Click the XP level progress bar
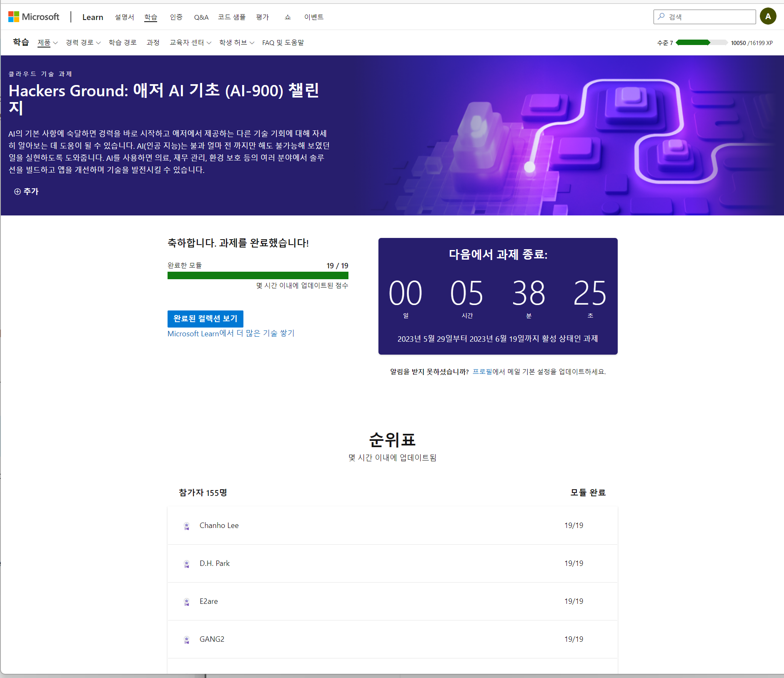This screenshot has width=784, height=678. [x=702, y=43]
